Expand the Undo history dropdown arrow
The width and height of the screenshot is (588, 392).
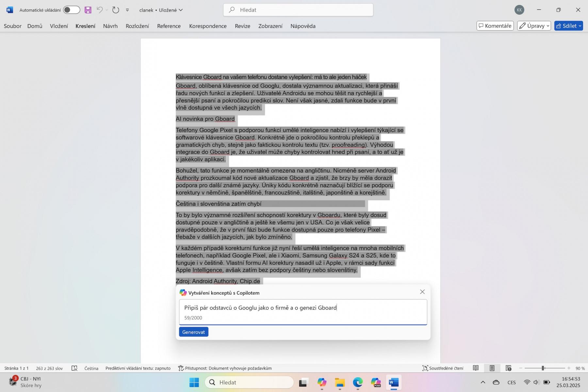(107, 10)
